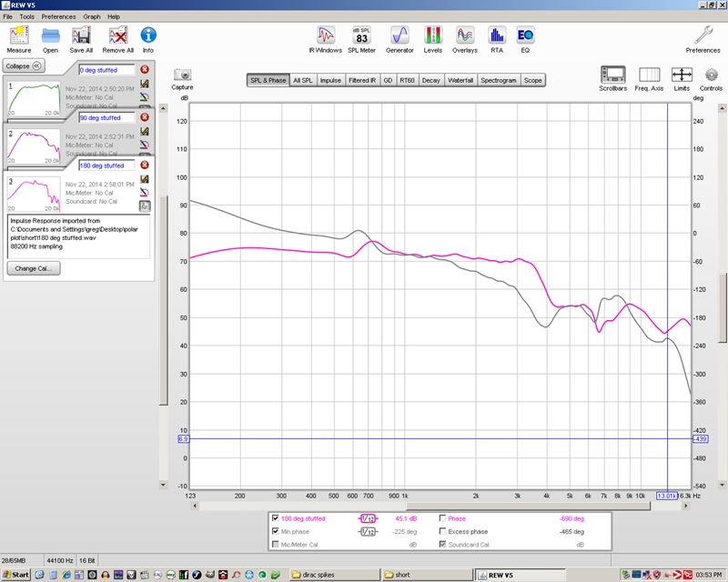Viewport: 728px width, 582px height.
Task: Switch to Impulse tab
Action: point(330,80)
